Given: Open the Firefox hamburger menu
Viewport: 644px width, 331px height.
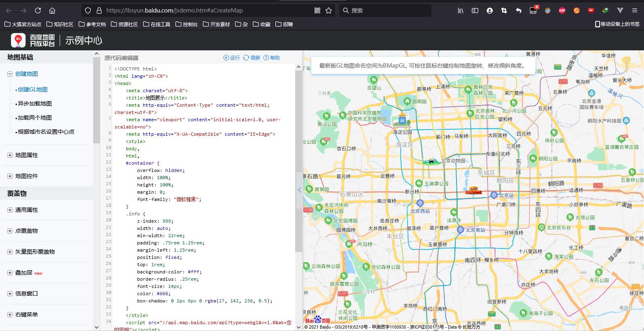Looking at the screenshot, I should [x=635, y=10].
